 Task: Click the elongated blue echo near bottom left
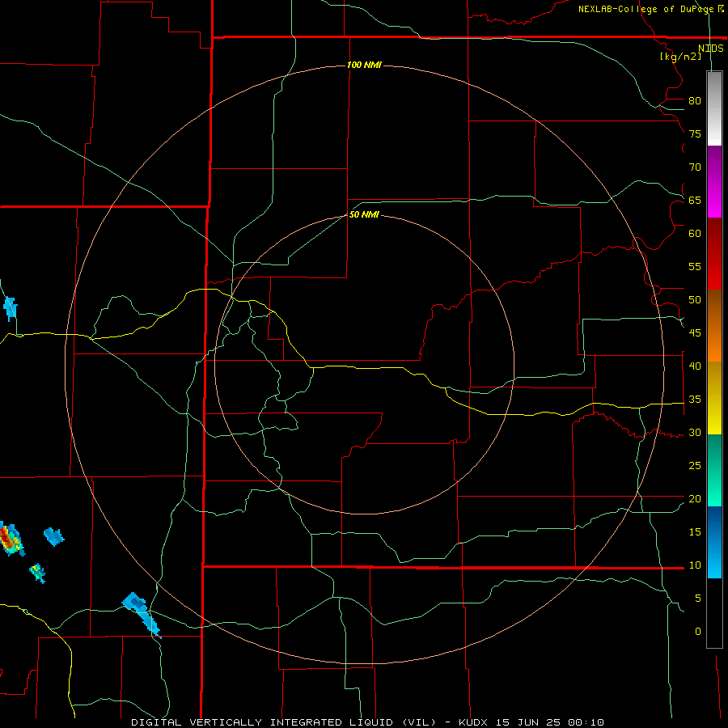point(142,614)
